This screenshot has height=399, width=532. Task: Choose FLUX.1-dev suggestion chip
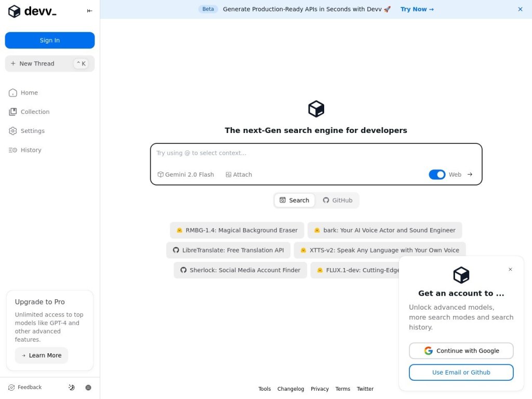[x=355, y=270]
